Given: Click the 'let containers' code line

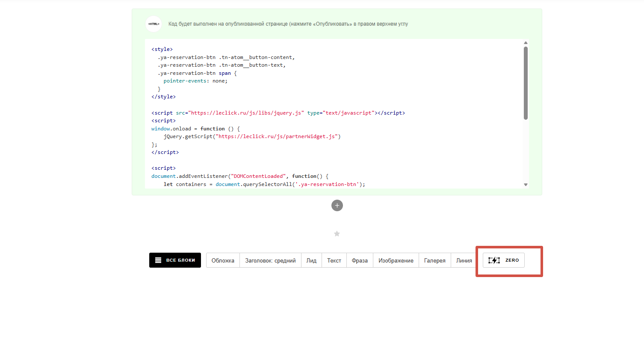Looking at the screenshot, I should (x=264, y=184).
